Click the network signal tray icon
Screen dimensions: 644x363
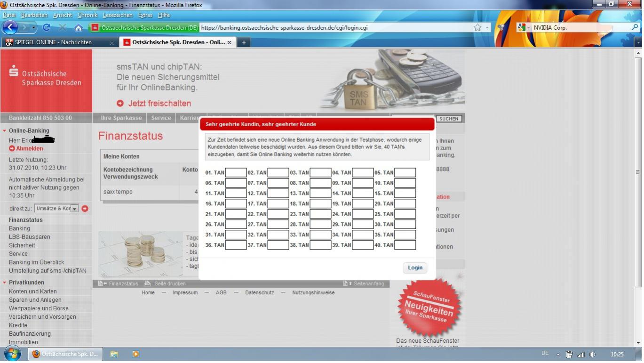[x=580, y=355]
